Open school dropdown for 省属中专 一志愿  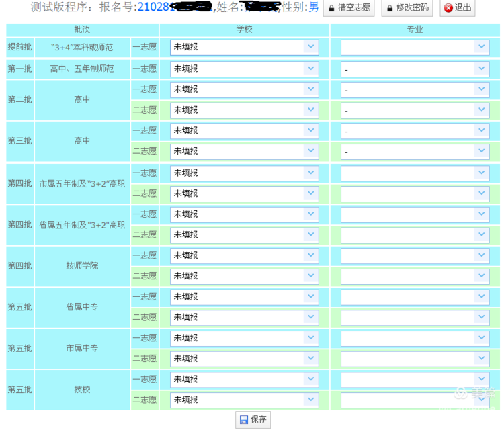(245, 296)
